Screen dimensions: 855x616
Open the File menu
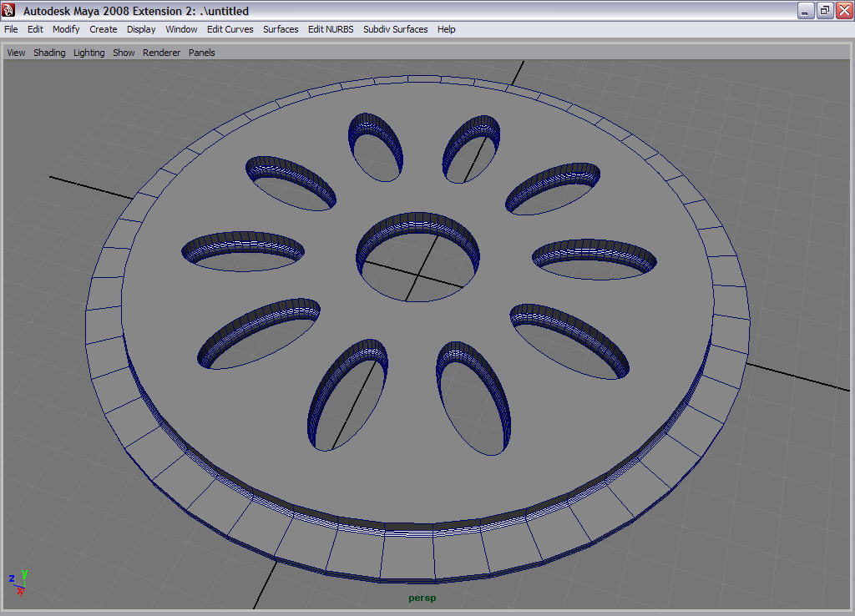(11, 29)
